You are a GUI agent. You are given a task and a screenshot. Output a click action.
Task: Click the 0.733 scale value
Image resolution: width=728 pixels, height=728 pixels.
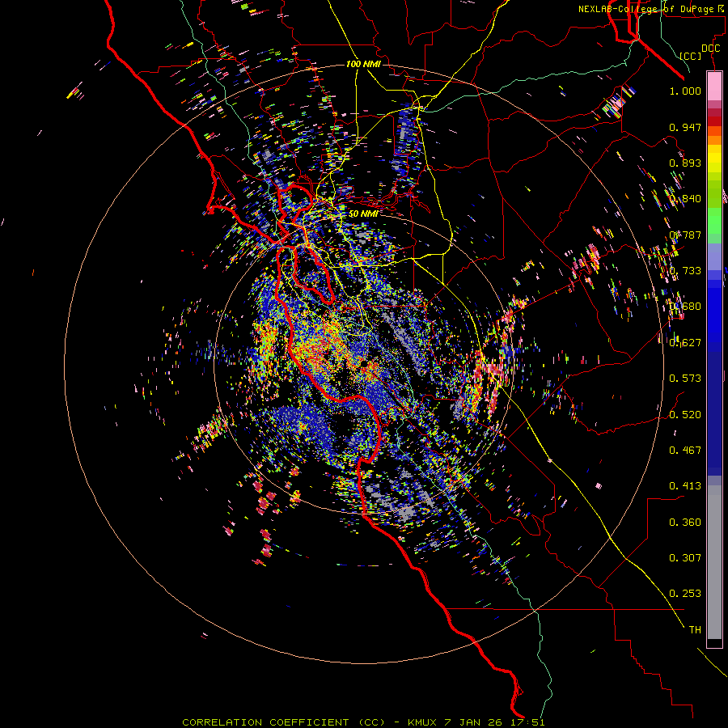(685, 271)
